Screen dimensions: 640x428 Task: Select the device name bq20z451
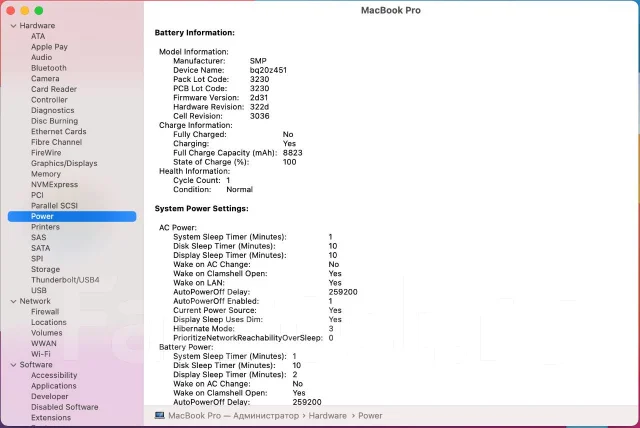268,70
